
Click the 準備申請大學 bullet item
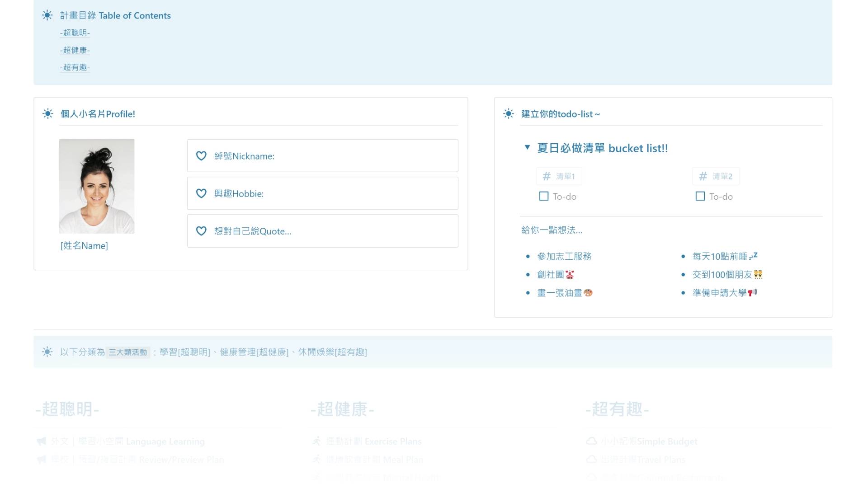click(725, 293)
